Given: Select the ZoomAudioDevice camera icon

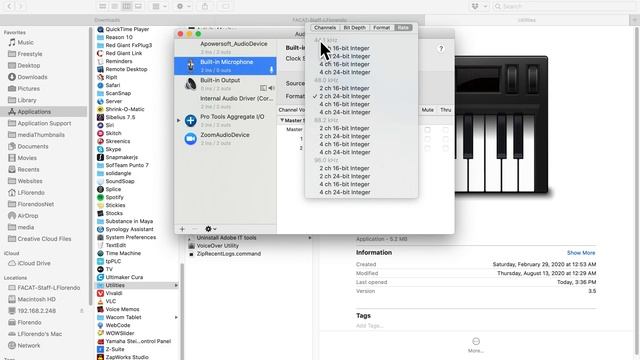Looking at the screenshot, I should click(x=190, y=139).
